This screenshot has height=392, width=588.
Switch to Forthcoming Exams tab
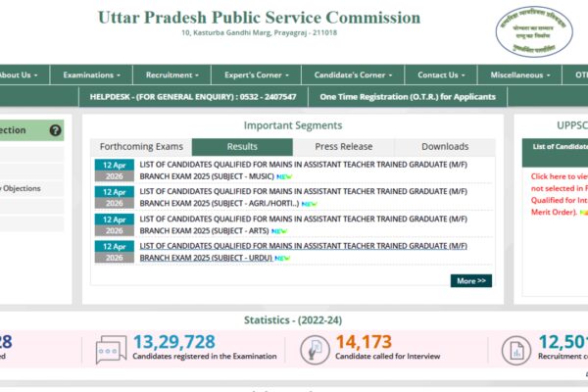(x=141, y=147)
